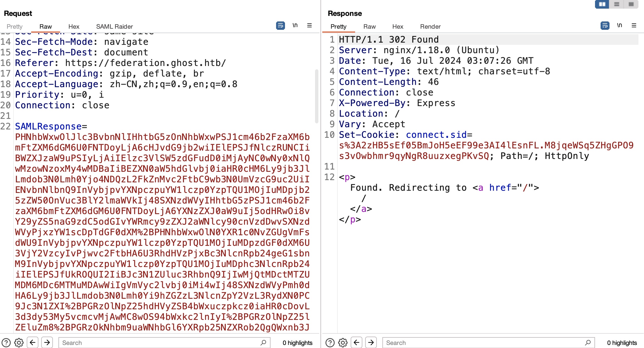Select combined tabbed layout view icon
The image size is (644, 348).
click(631, 4)
